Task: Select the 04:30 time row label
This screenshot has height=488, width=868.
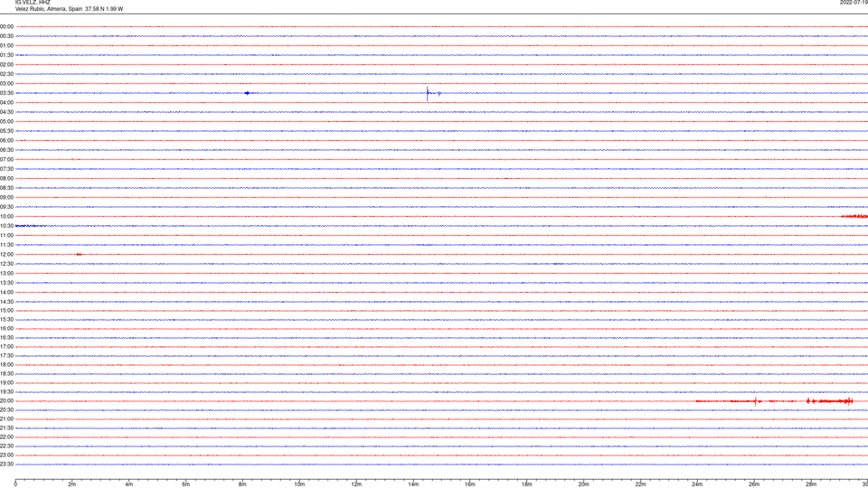Action: click(x=6, y=112)
